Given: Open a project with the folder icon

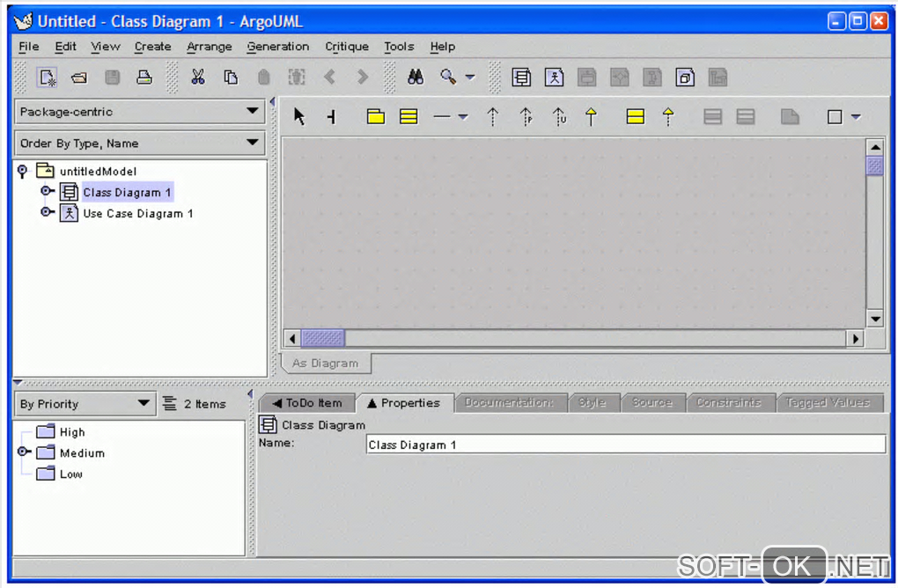Looking at the screenshot, I should click(x=79, y=77).
